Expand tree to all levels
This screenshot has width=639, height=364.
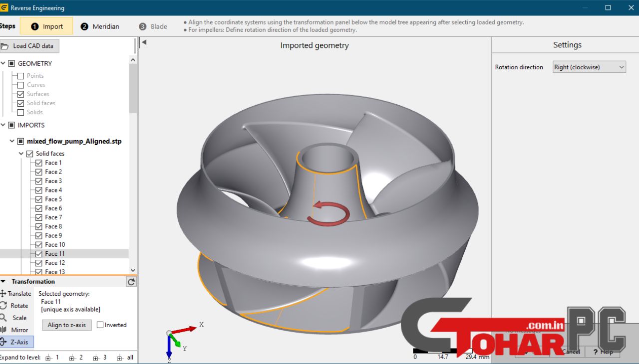[125, 358]
